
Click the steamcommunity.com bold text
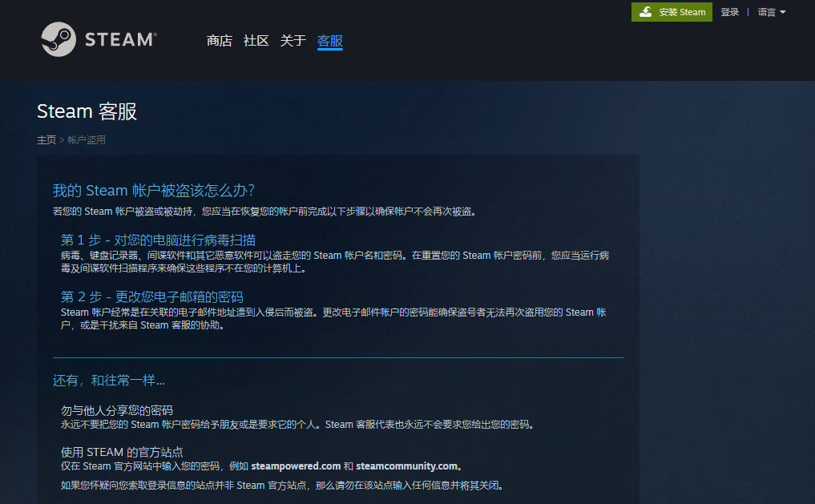click(x=406, y=466)
